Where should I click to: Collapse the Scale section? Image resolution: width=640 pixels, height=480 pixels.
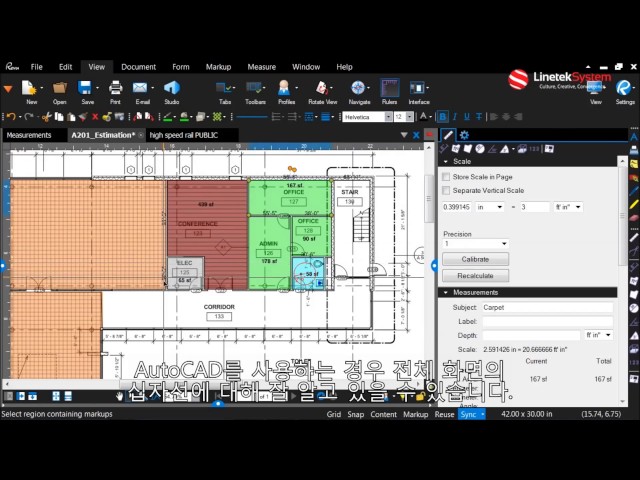point(446,162)
